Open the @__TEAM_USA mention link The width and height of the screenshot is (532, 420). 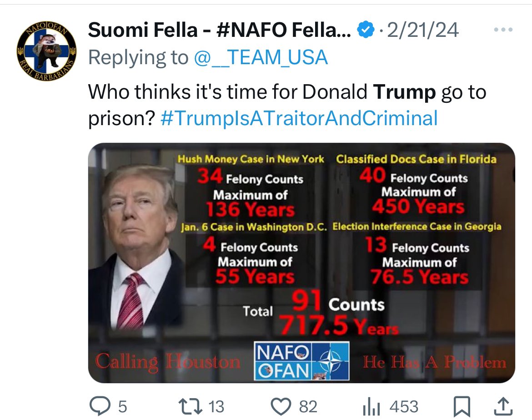(x=261, y=58)
